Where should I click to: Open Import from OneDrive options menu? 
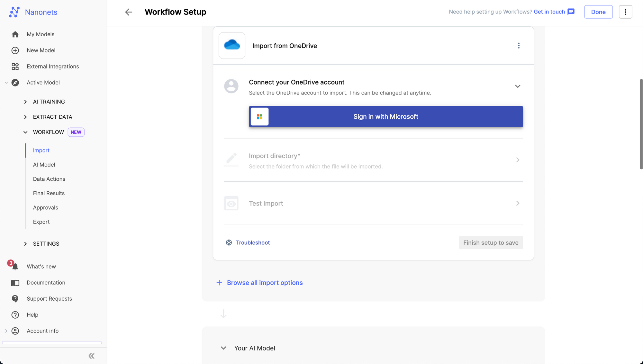point(519,46)
